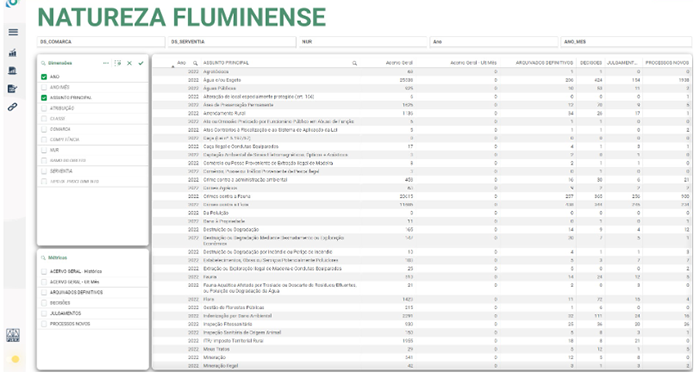Open the hamburger menu in the sidebar
The height and width of the screenshot is (378, 700).
[13, 32]
